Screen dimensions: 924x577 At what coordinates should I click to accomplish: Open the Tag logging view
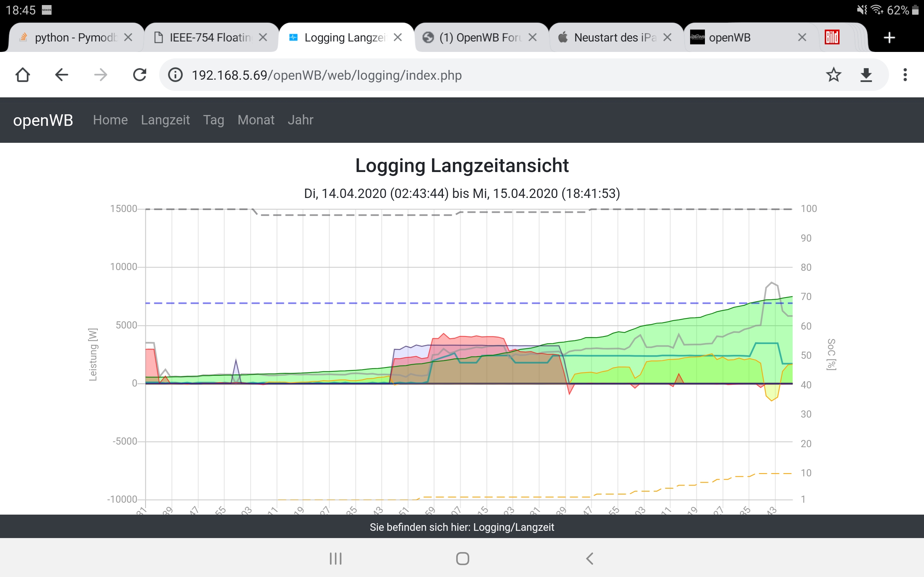coord(213,120)
